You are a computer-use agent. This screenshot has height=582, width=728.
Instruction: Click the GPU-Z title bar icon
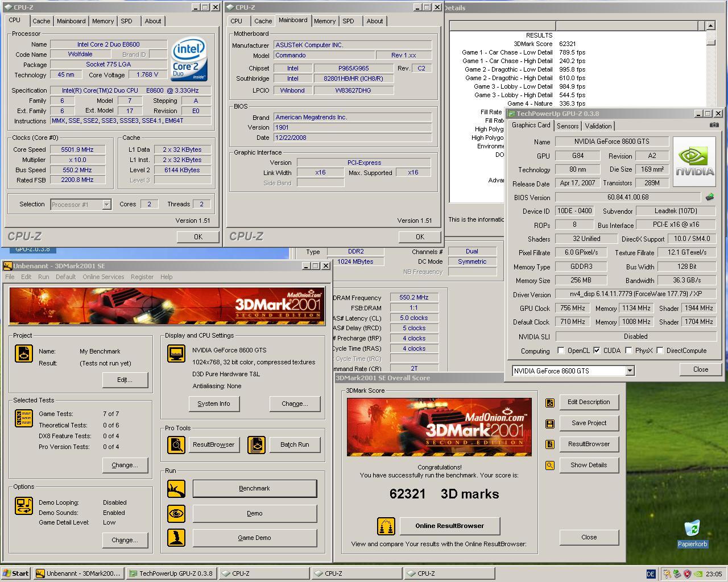click(x=511, y=114)
